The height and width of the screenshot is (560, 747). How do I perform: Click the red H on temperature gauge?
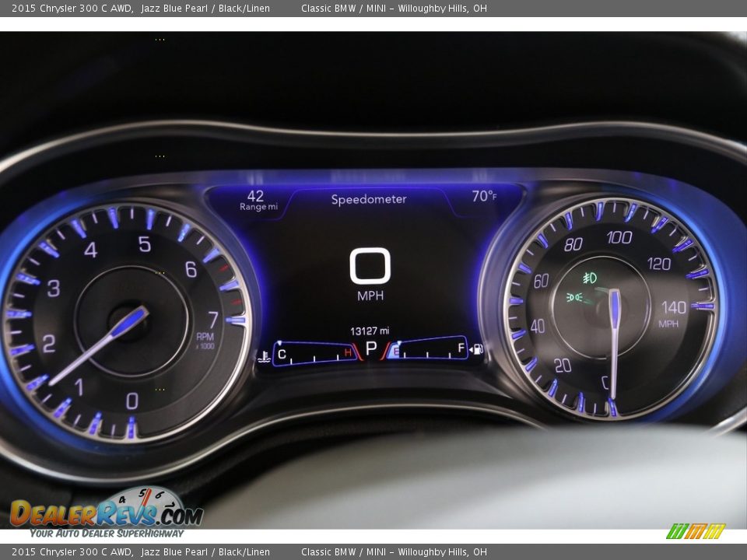(348, 352)
